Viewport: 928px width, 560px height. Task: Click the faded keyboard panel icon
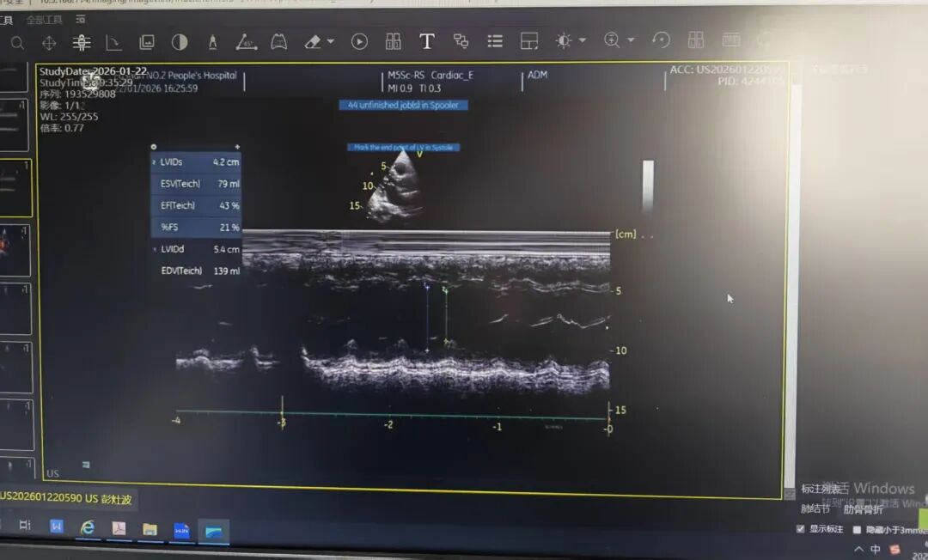(731, 40)
